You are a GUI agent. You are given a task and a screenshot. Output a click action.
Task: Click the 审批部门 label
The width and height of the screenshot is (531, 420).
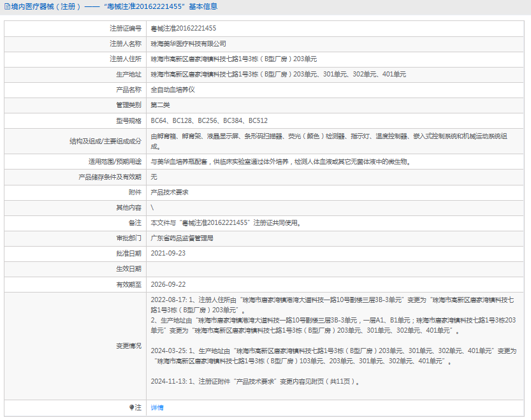(129, 238)
